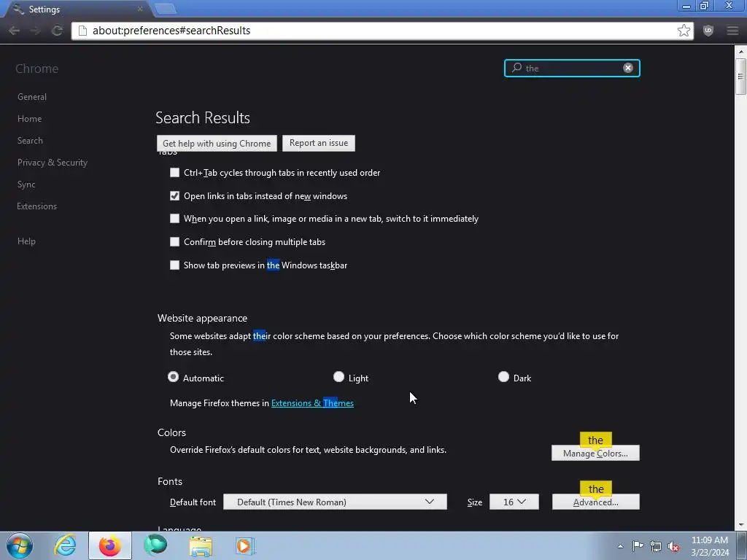Click the magnifier icon in search box
The image size is (747, 560).
[x=517, y=68]
